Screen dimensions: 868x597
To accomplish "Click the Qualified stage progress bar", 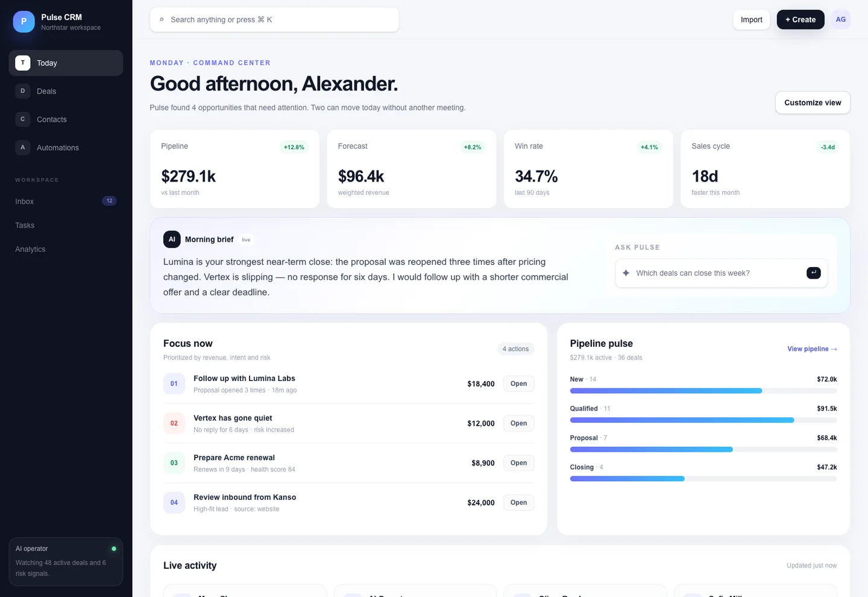I will (x=703, y=420).
